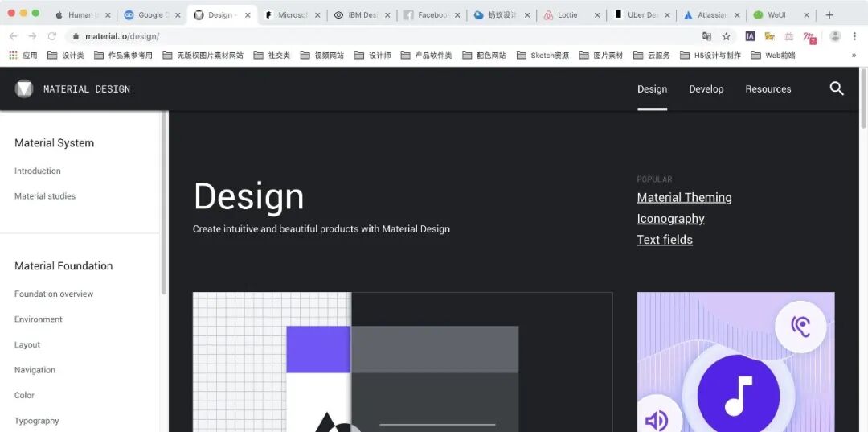Open the Iconography link

[x=670, y=219]
